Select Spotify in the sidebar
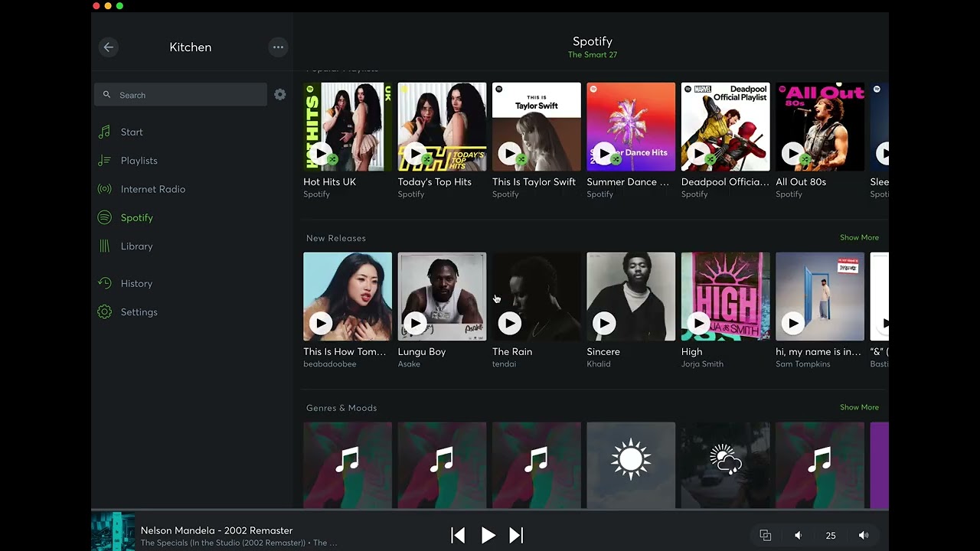 click(136, 217)
